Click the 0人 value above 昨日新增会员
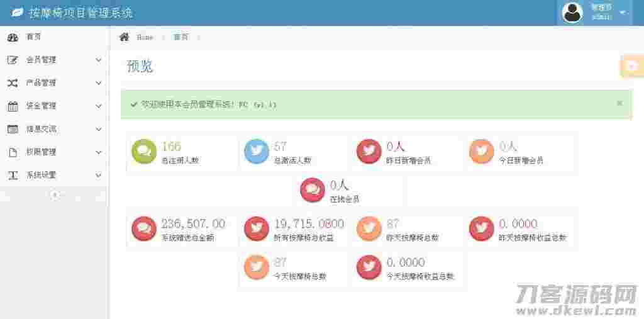This screenshot has width=644, height=319. 396,146
